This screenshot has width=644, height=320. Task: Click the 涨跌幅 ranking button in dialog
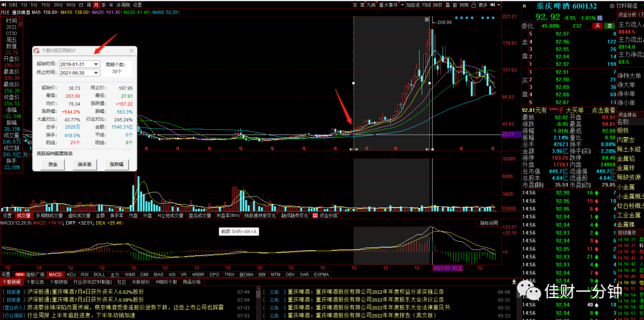(117, 164)
